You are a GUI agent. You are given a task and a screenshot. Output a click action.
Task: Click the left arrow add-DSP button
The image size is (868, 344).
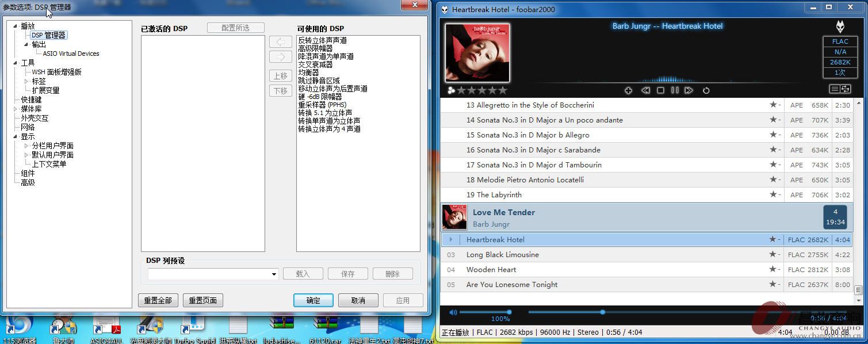tap(281, 42)
